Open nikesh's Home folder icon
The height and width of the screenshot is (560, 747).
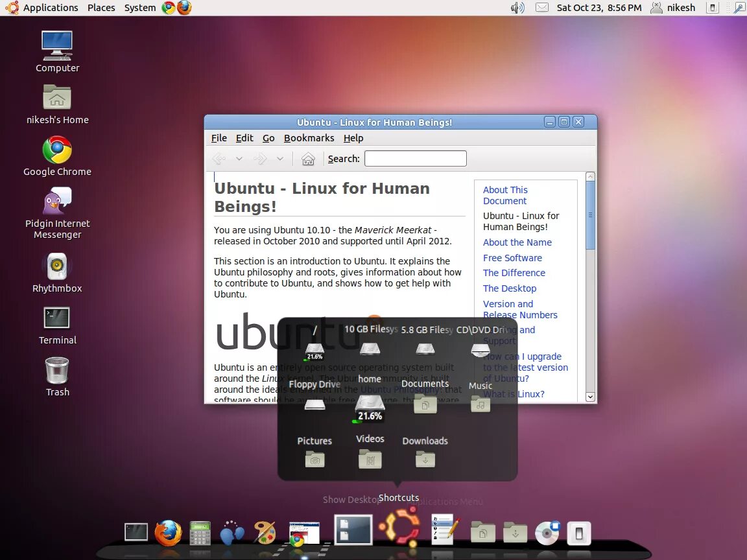(57, 105)
